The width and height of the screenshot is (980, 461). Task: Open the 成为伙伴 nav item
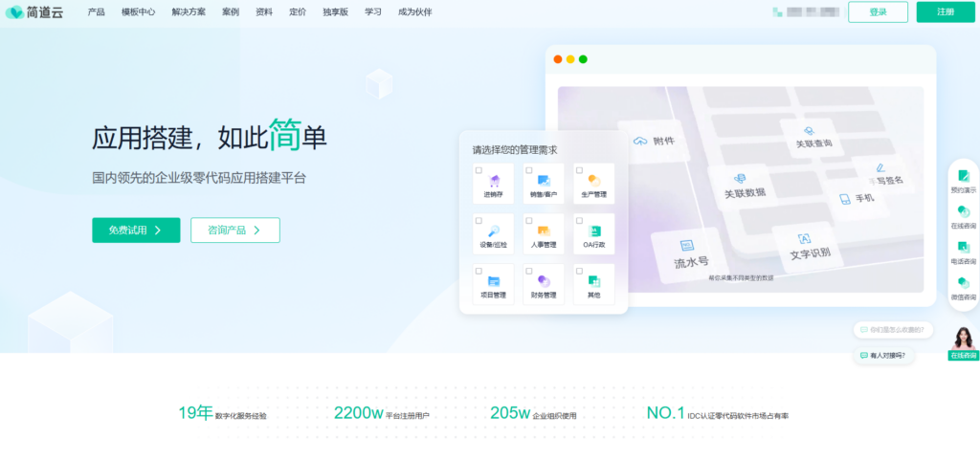415,11
